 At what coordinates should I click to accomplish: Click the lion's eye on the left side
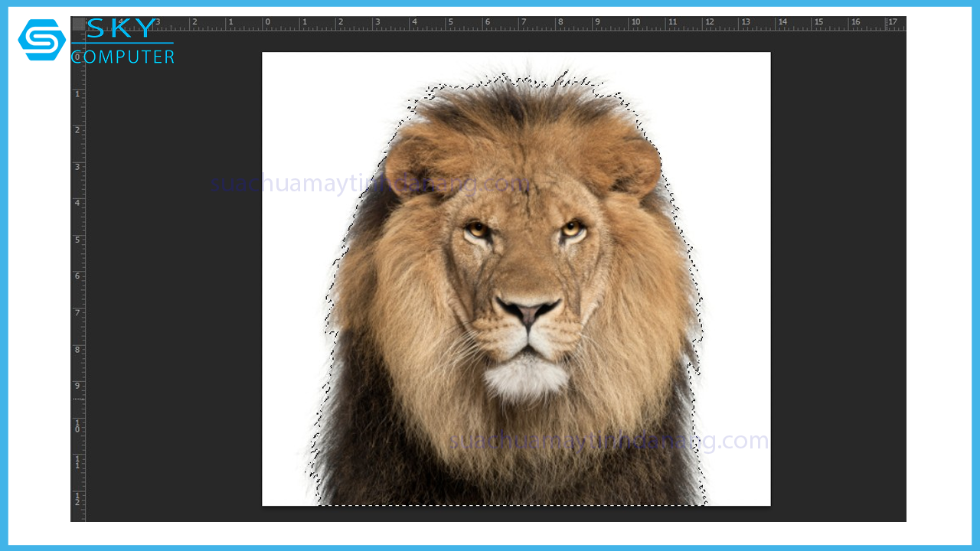click(x=478, y=229)
